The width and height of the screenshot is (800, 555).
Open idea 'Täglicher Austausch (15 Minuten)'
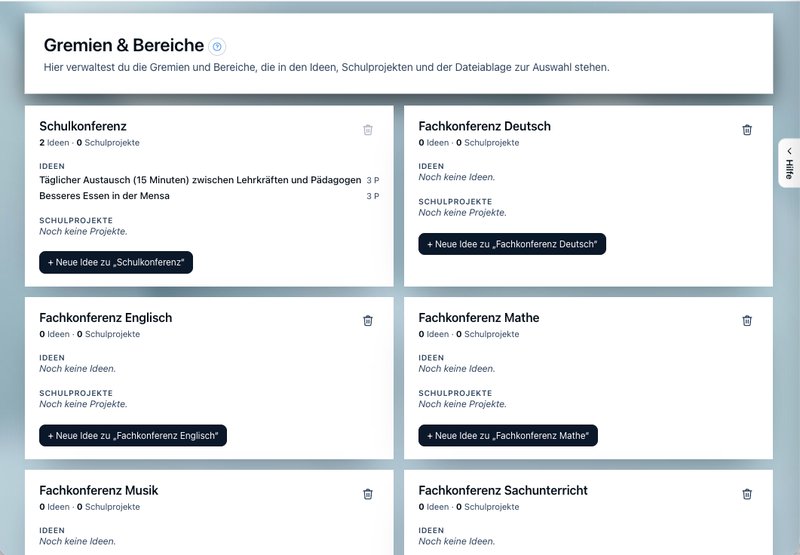pyautogui.click(x=200, y=180)
